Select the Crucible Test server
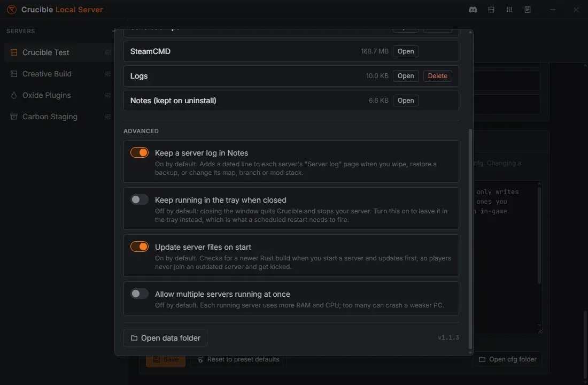This screenshot has width=588, height=385. tap(59, 52)
